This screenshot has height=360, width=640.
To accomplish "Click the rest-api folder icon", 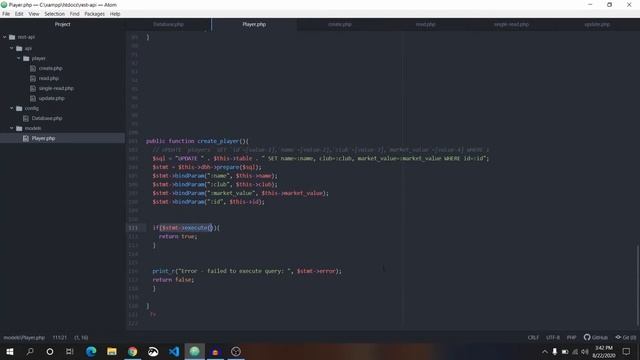I will 12,37.
